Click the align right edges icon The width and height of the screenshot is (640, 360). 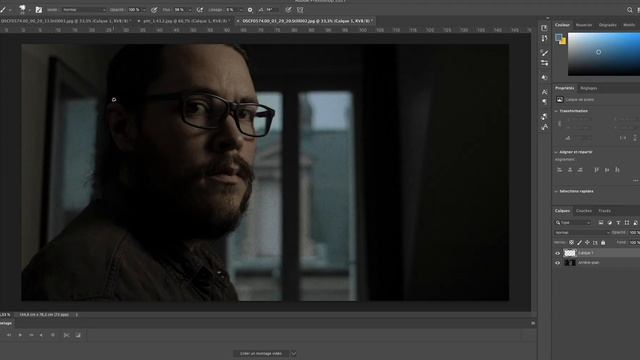click(x=580, y=170)
